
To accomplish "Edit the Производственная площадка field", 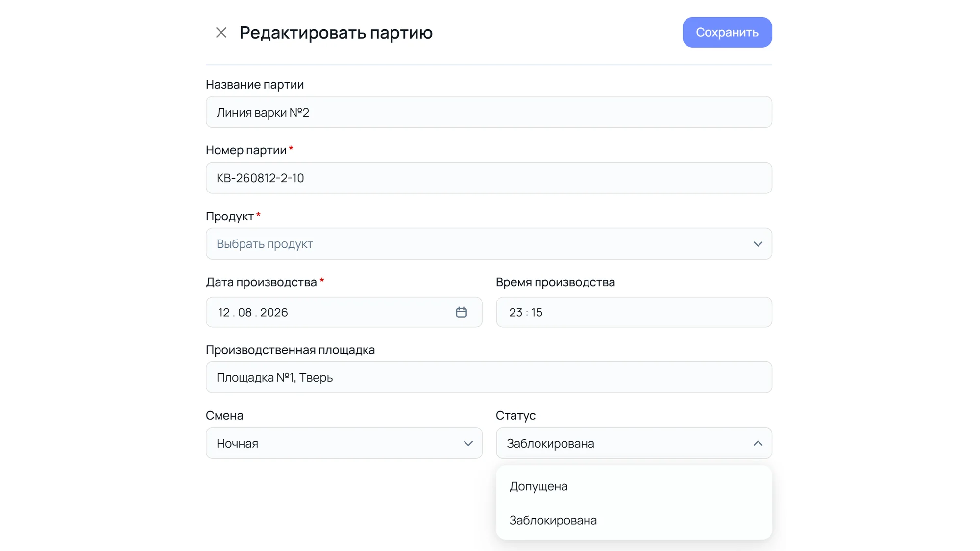I will coord(489,377).
